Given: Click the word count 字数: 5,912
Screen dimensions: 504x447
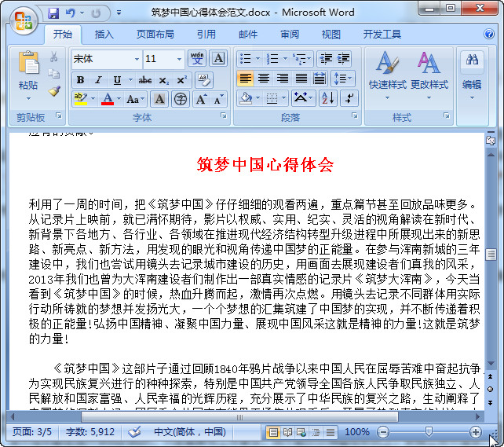Looking at the screenshot, I should (x=90, y=431).
